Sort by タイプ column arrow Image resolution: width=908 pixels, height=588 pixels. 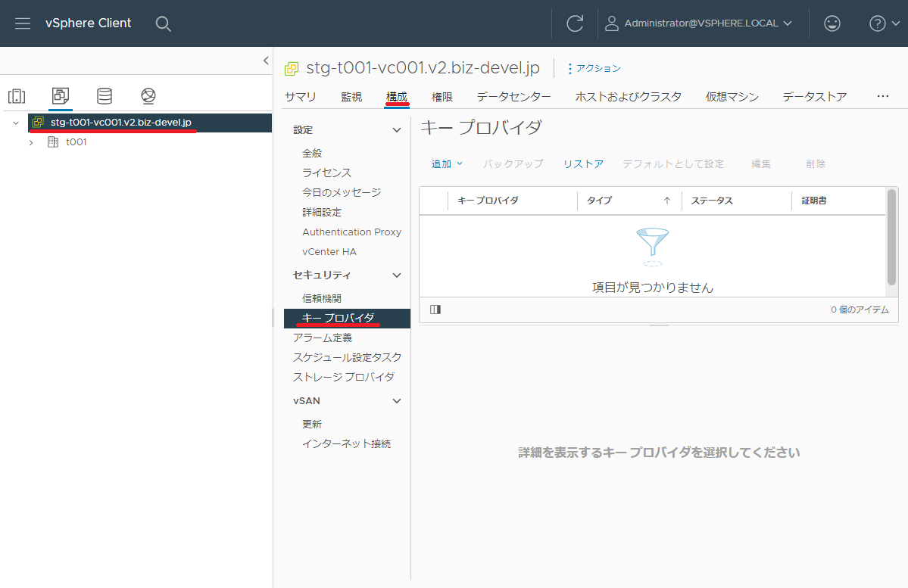[667, 201]
